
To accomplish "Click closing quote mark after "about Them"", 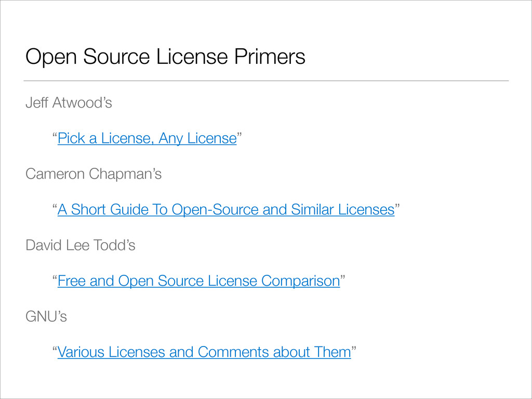I will point(353,349).
